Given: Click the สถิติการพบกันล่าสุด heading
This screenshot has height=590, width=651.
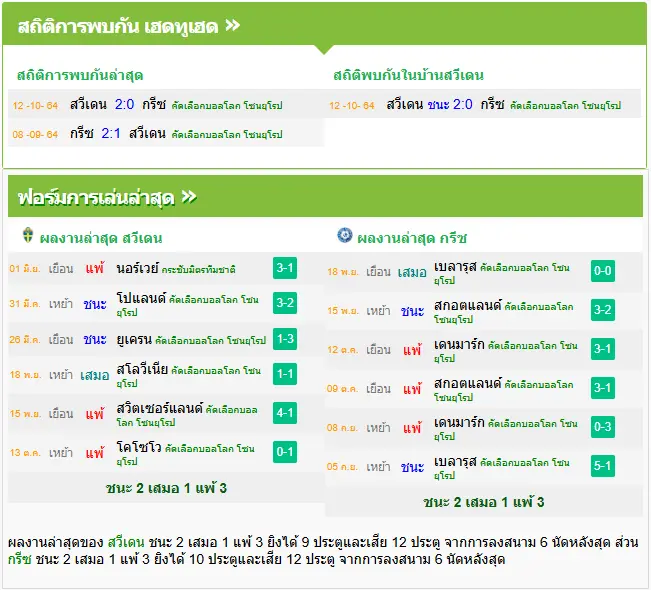Looking at the screenshot, I should [80, 75].
